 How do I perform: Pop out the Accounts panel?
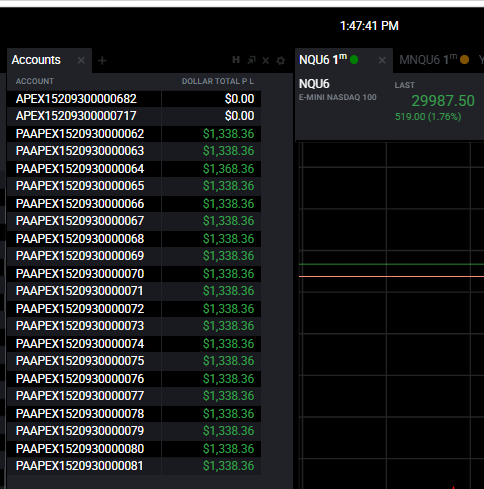click(251, 60)
